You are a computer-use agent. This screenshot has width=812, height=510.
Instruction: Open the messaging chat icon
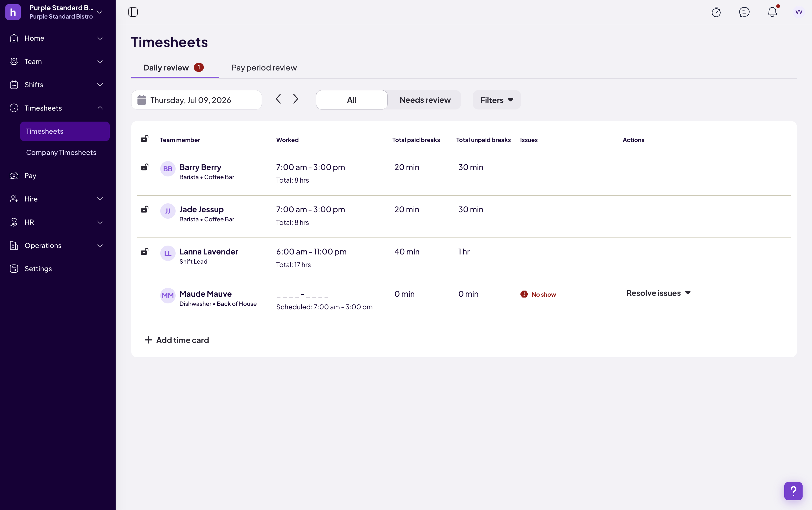point(744,12)
